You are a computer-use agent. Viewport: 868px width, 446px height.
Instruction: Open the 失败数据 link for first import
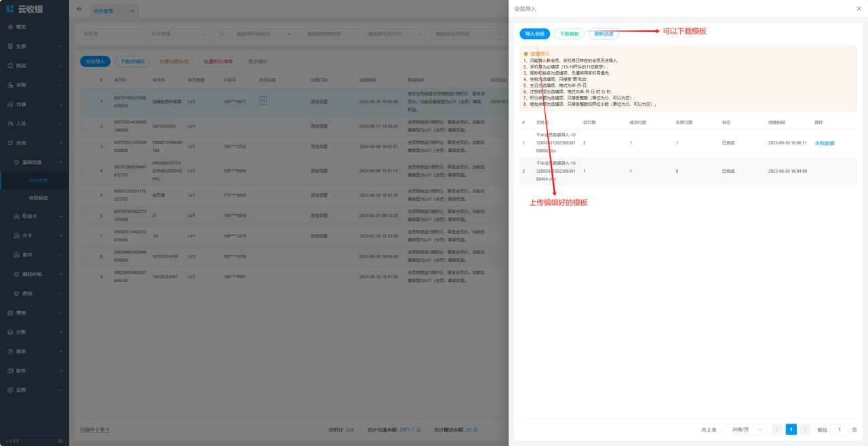click(x=825, y=143)
